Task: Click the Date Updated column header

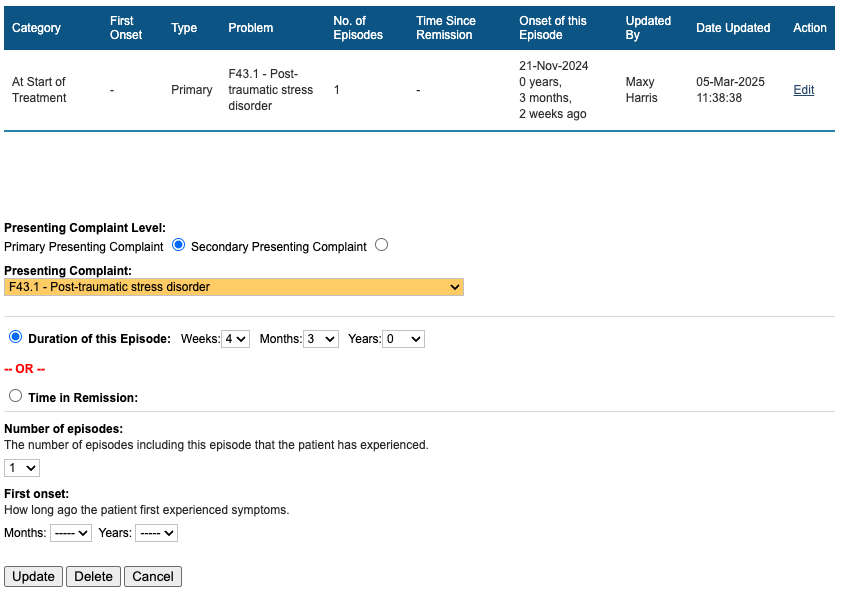Action: 733,28
